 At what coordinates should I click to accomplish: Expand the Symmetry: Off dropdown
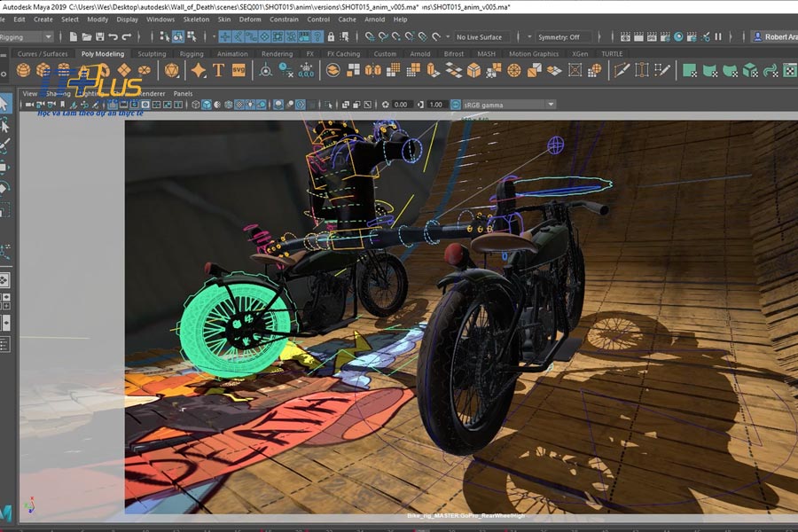565,37
